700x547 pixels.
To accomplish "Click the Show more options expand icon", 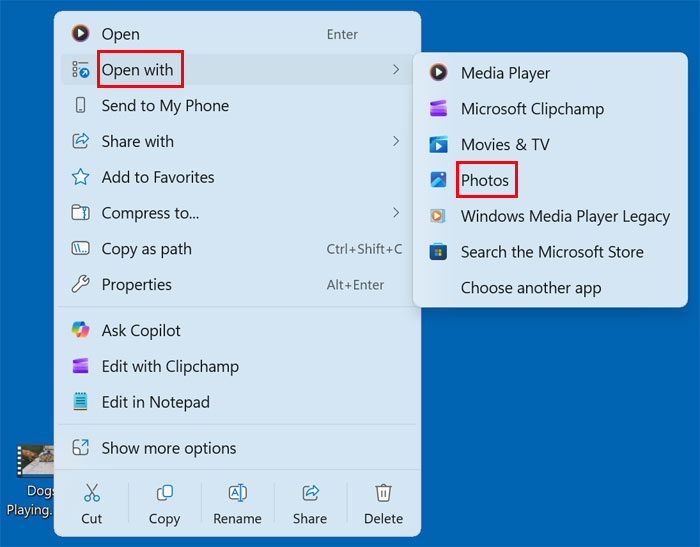I will click(80, 447).
